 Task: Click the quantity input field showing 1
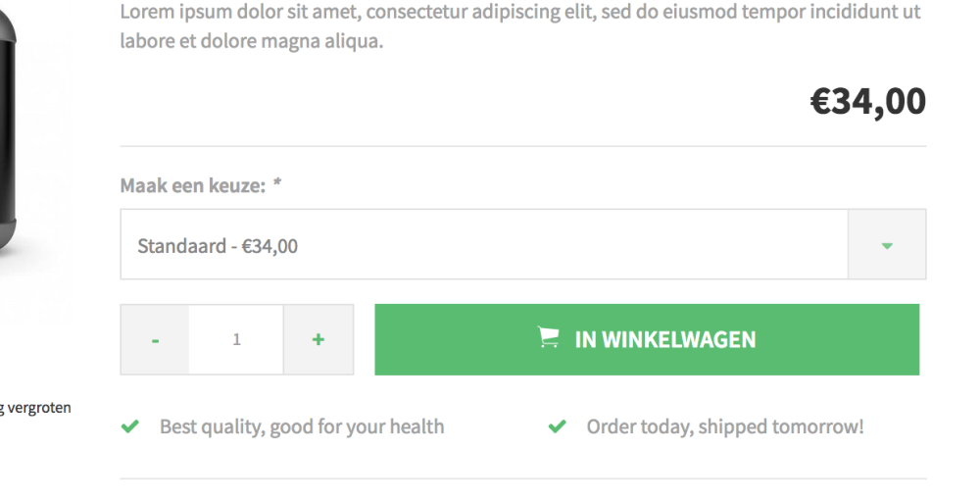(236, 339)
